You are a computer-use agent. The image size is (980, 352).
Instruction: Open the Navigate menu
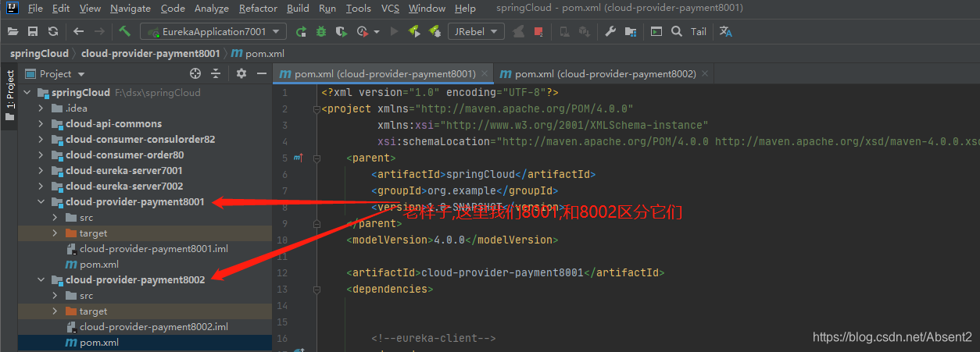(x=131, y=9)
